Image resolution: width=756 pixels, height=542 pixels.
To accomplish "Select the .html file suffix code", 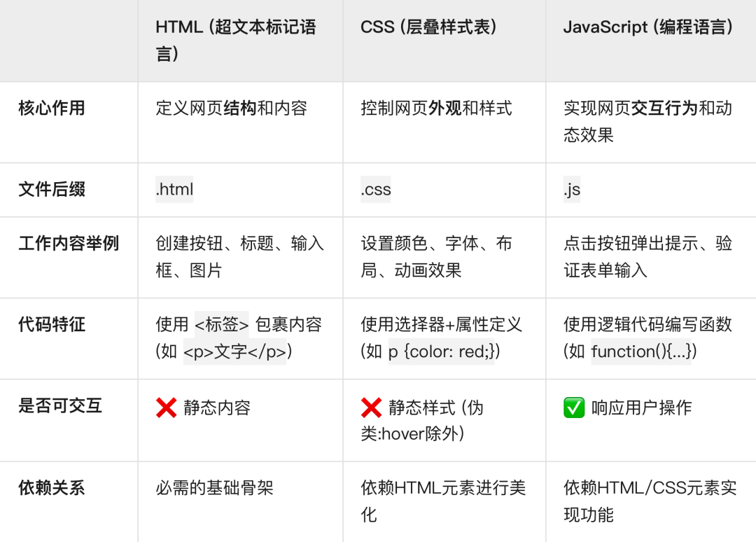I will (174, 189).
